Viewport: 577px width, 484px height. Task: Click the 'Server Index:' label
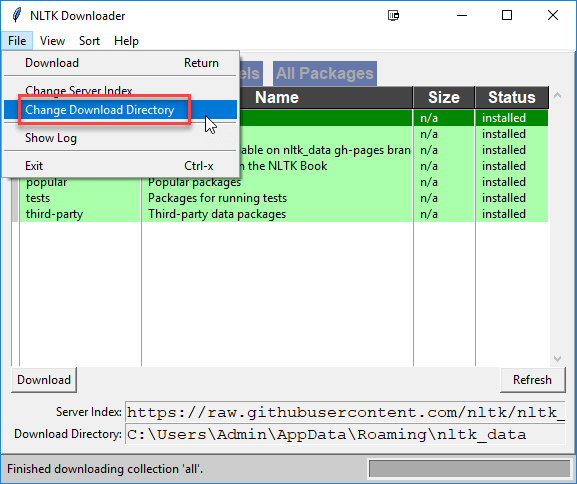click(x=89, y=412)
